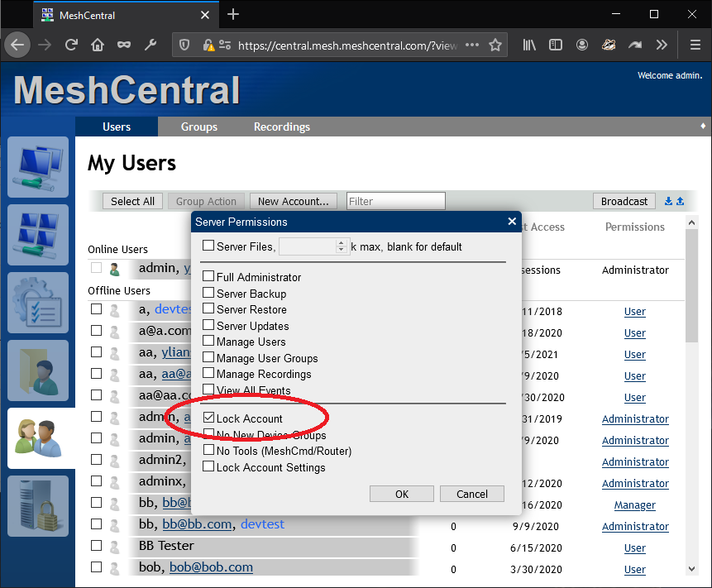Select the My Users sidebar icon
The width and height of the screenshot is (712, 588).
[38, 438]
